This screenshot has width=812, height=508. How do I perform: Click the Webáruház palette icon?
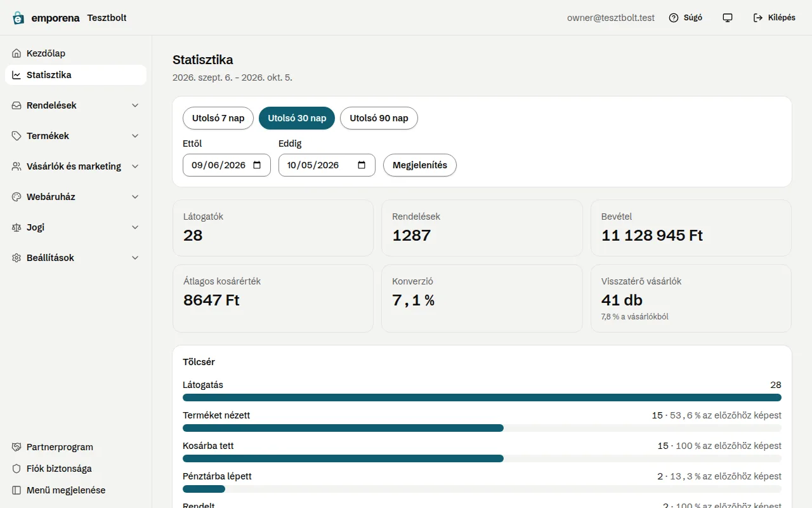[x=16, y=197]
